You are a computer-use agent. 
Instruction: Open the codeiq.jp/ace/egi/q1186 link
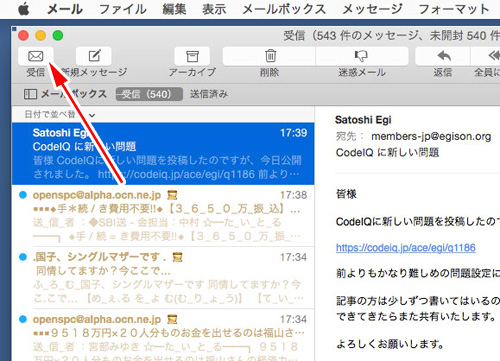click(406, 248)
